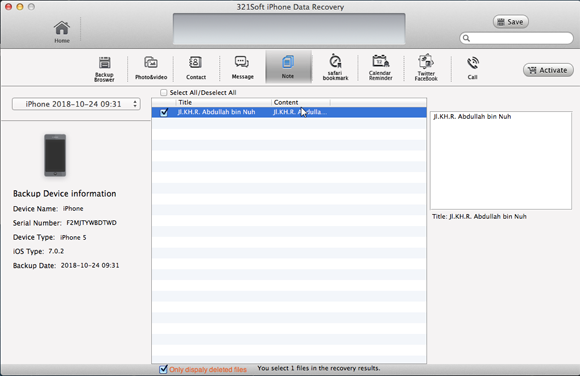Image resolution: width=580 pixels, height=376 pixels.
Task: Focus the search input field
Action: (x=516, y=38)
